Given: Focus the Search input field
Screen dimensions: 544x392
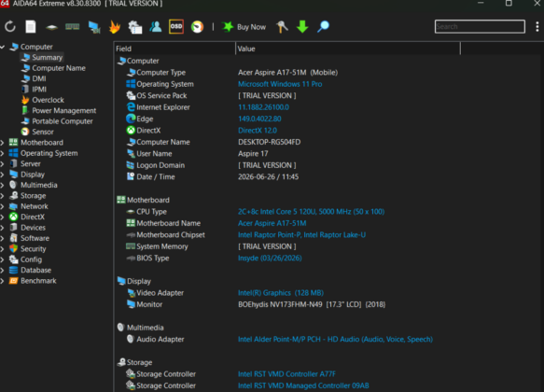Looking at the screenshot, I should [480, 27].
